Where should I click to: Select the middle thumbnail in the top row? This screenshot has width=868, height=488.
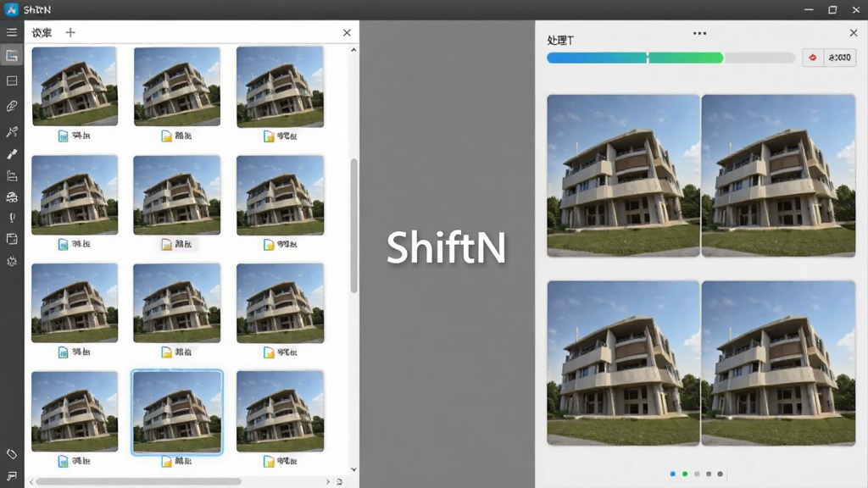point(177,86)
